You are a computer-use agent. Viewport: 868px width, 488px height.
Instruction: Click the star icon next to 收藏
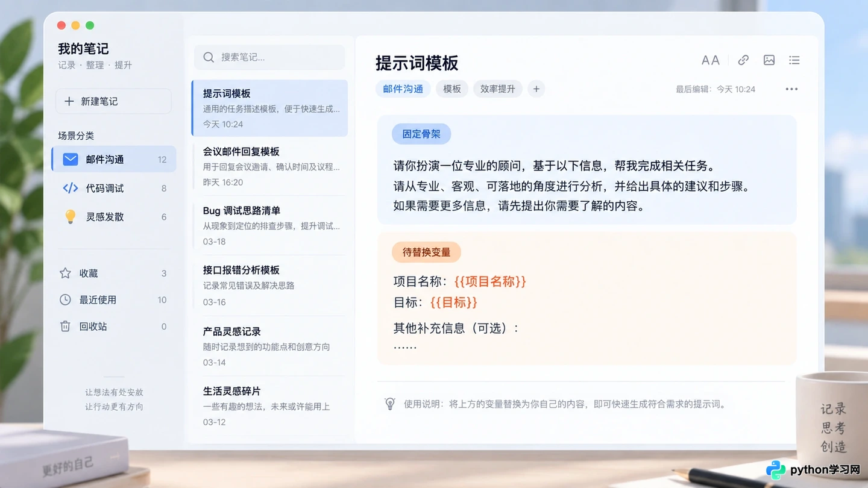[65, 273]
